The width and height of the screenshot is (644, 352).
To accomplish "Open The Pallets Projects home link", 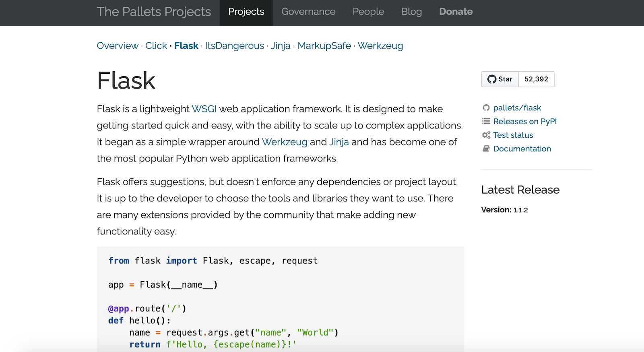I will [154, 12].
